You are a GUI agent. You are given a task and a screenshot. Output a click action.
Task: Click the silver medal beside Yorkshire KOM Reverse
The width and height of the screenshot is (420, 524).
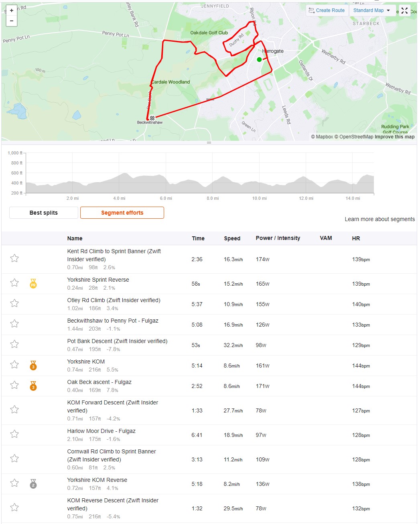pyautogui.click(x=33, y=484)
